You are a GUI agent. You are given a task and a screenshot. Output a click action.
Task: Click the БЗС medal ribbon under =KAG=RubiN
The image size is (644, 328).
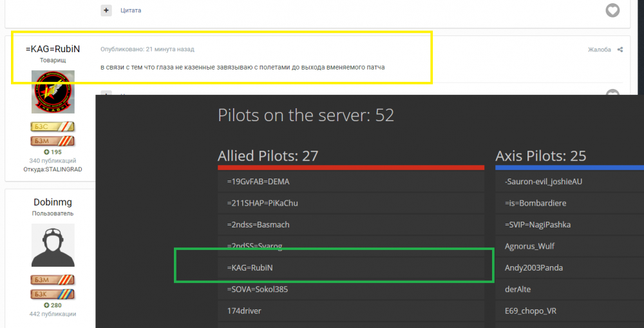pos(53,127)
